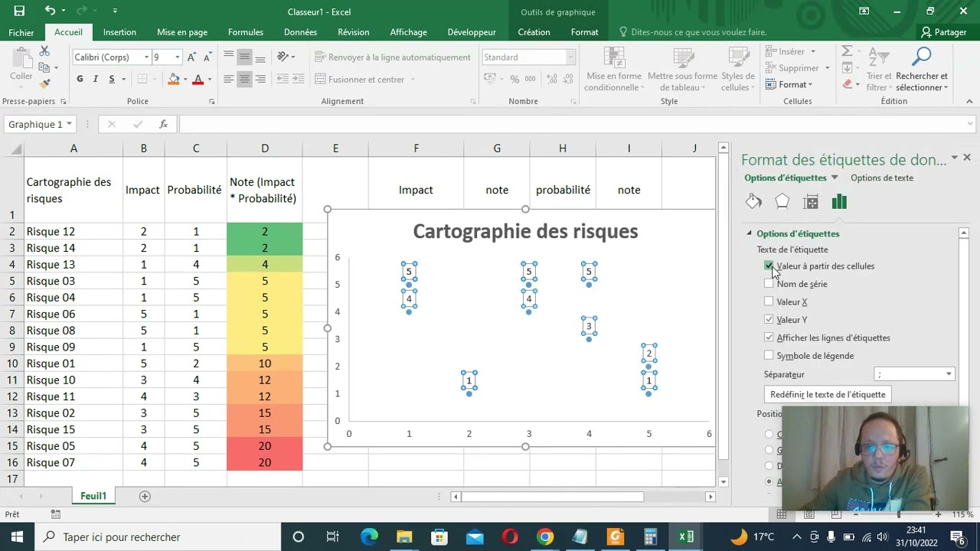Close the Format des étiquettes pane
Image resolution: width=980 pixels, height=551 pixels.
pos(967,158)
